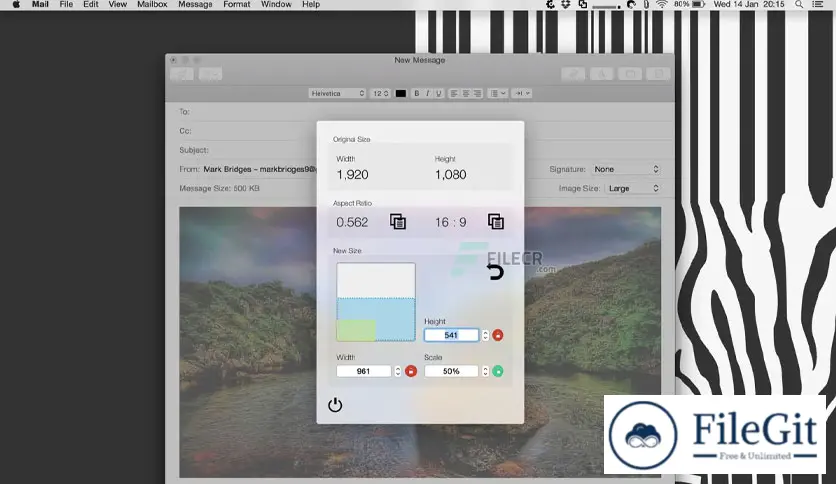Click the power icon to quit

pyautogui.click(x=335, y=405)
